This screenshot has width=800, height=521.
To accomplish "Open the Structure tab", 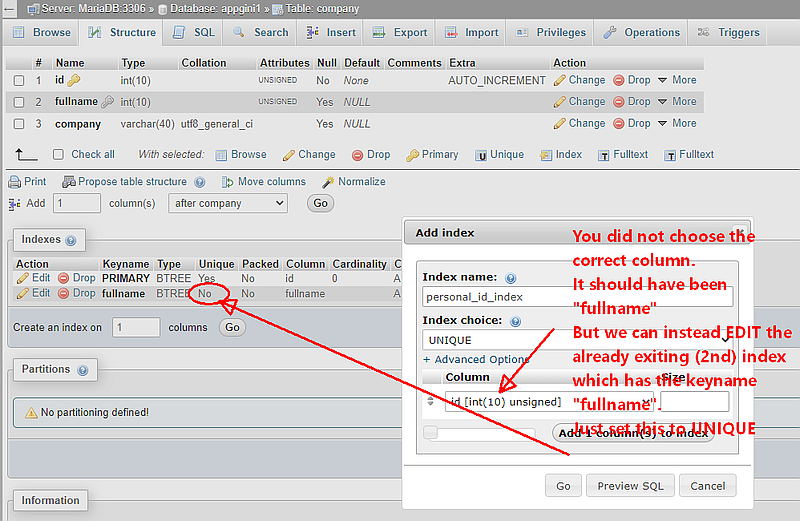I will (x=121, y=33).
